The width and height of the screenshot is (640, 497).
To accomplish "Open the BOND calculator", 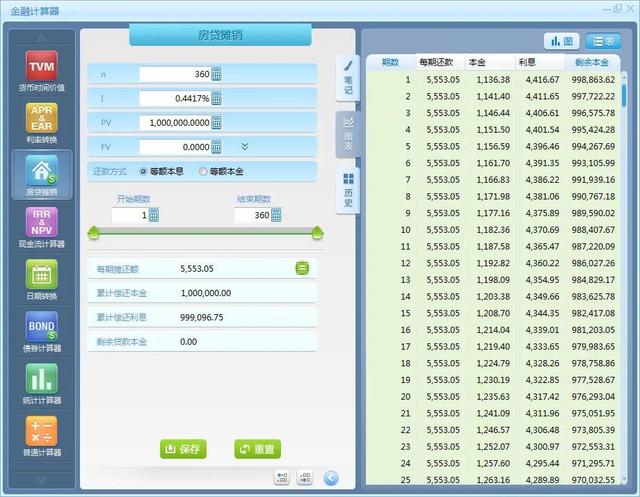I will (42, 326).
